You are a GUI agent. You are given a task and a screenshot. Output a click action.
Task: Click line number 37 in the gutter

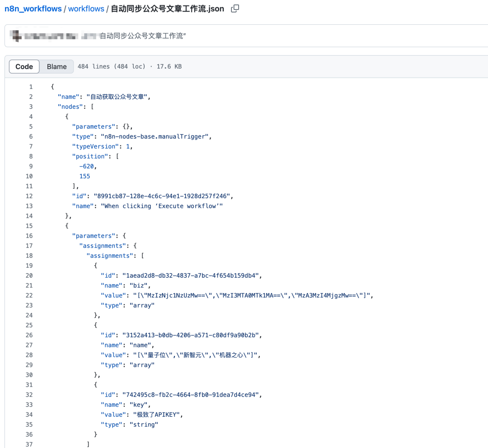pos(29,444)
